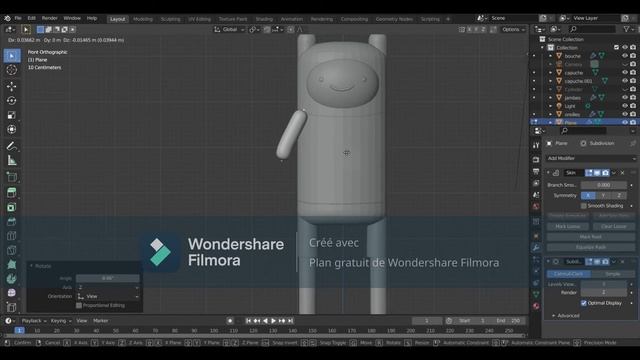Screen dimensions: 640x360
Task: Set selection mode to Extend
Action: coord(49,29)
